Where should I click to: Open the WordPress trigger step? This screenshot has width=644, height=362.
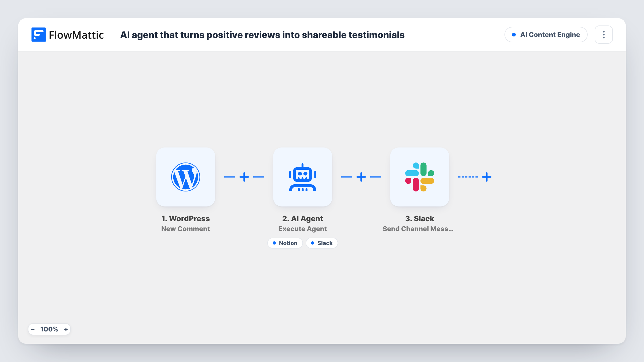click(x=186, y=177)
